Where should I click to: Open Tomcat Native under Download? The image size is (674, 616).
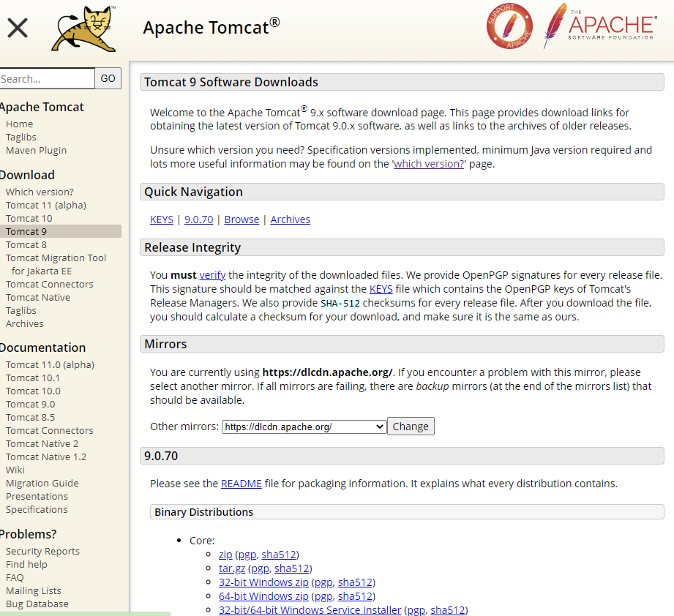click(38, 298)
